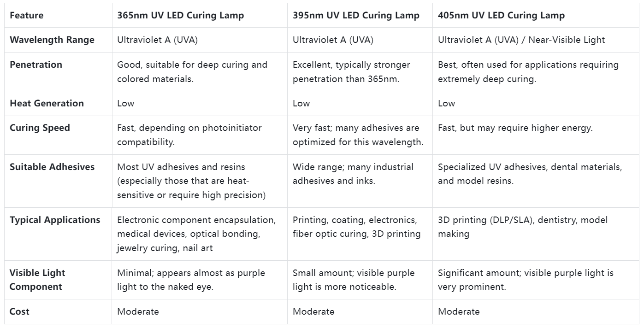The width and height of the screenshot is (644, 328).
Task: Click the "Suitable Adhesives" row label
Action: click(52, 167)
